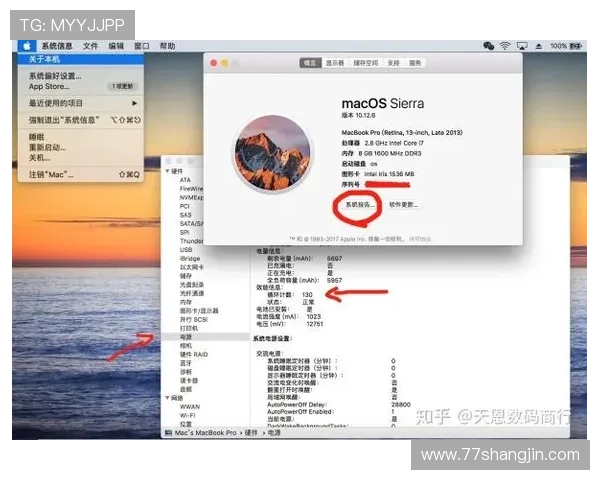Switch to the 储存空间 tab

click(x=365, y=63)
